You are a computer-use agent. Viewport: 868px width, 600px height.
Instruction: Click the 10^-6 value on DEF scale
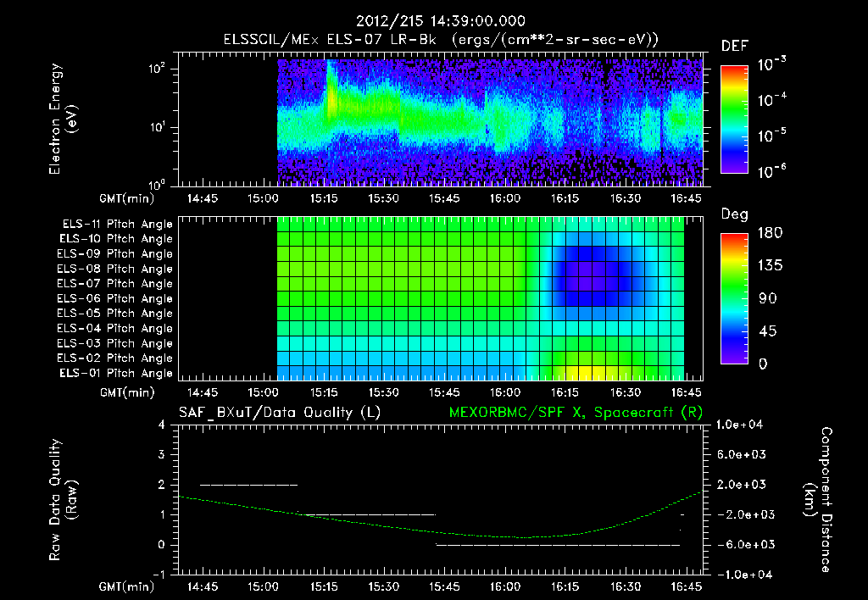coord(771,171)
